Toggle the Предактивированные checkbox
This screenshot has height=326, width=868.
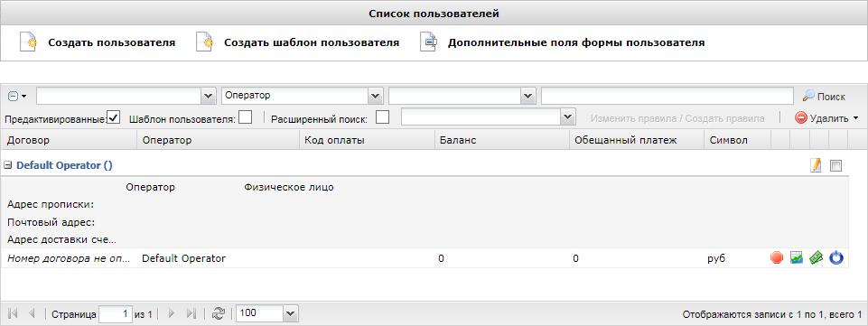pos(114,117)
